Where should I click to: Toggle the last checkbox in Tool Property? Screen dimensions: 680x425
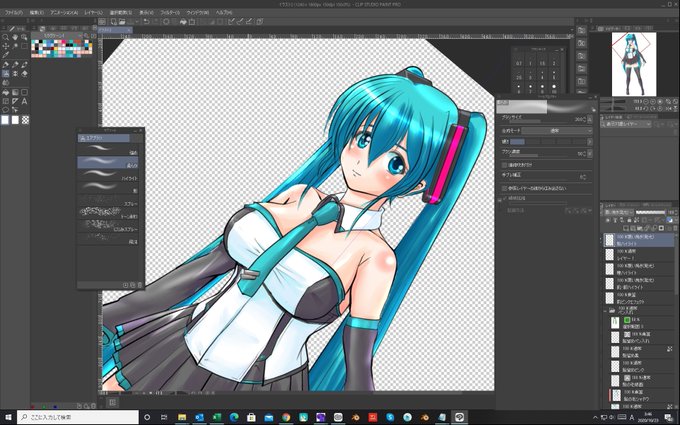click(504, 198)
